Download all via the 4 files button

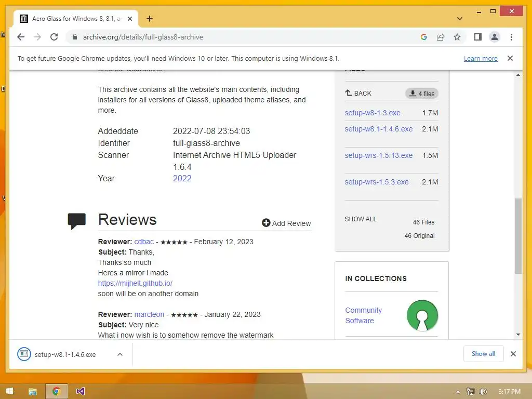point(422,94)
